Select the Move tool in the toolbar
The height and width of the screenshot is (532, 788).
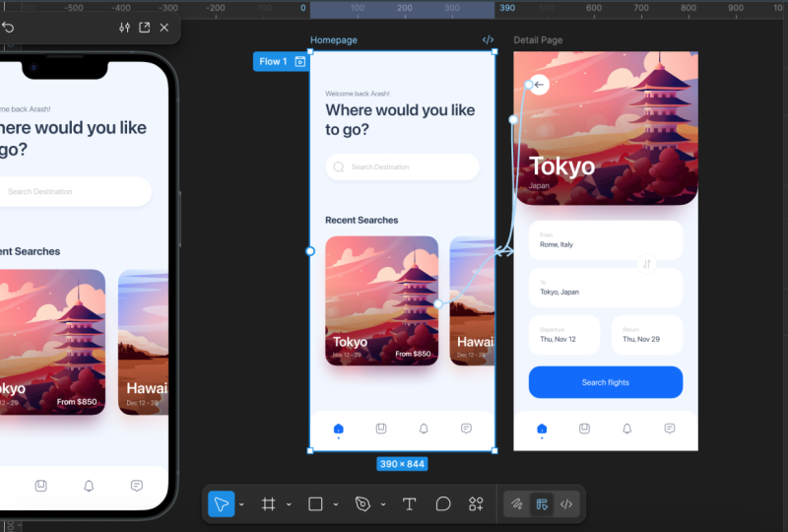tap(221, 503)
